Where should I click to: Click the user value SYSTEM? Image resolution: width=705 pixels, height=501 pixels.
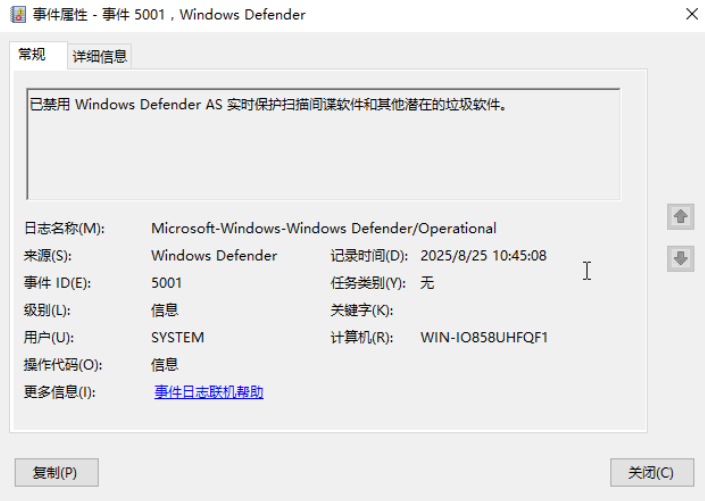[x=178, y=338]
